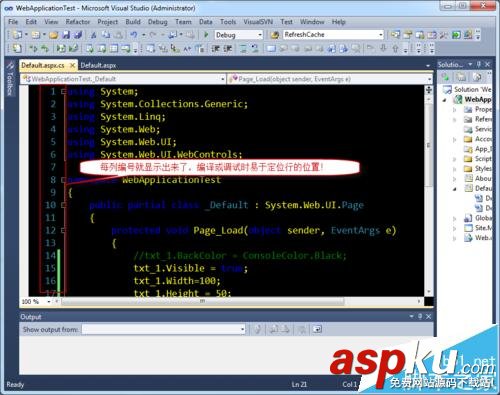Click the up arrow navigation icon
The height and width of the screenshot is (395, 500).
pos(395,49)
